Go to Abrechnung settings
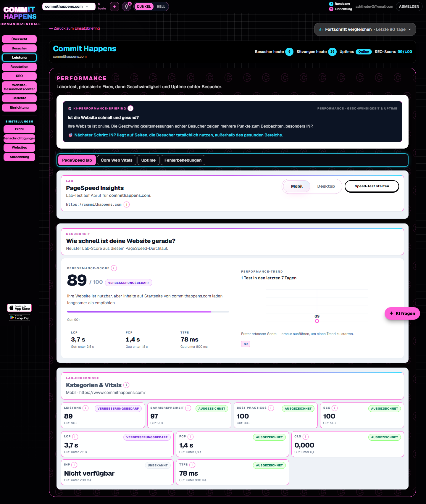426x504 pixels. [19, 157]
